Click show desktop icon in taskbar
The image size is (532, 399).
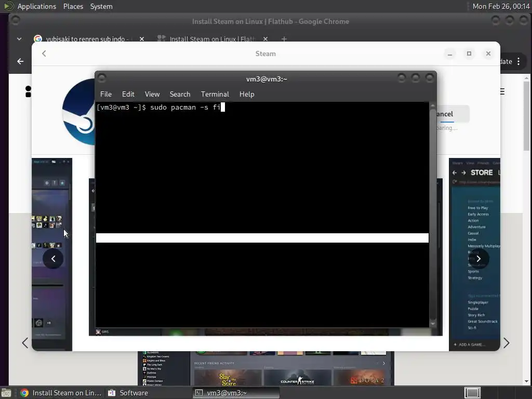coord(6,393)
